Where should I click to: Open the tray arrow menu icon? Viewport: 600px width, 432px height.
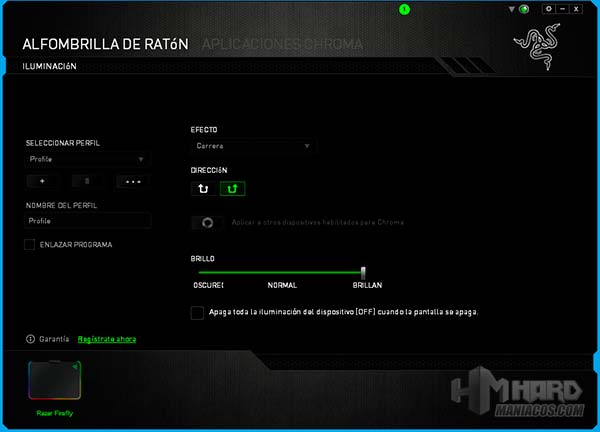coord(512,9)
